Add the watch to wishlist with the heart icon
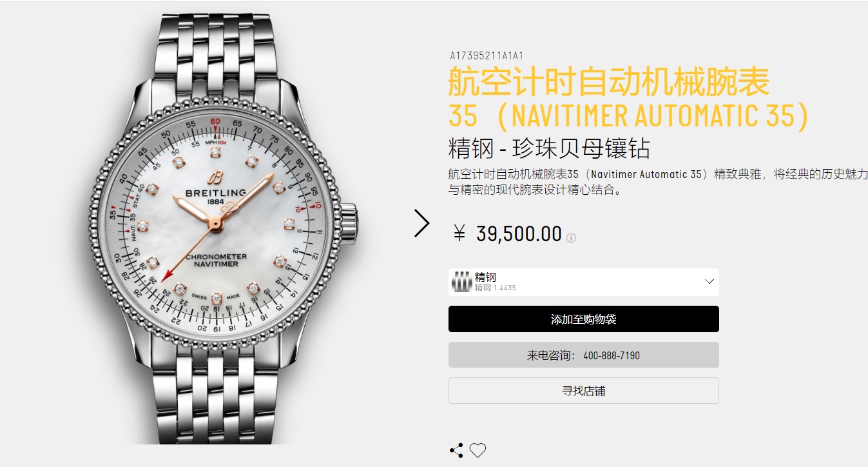The height and width of the screenshot is (467, 868). point(477,450)
